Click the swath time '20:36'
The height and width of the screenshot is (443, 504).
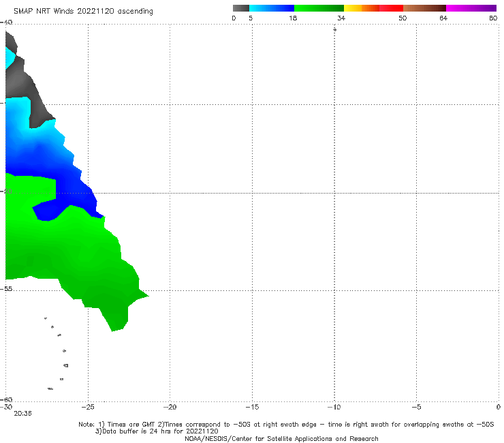[x=22, y=414]
